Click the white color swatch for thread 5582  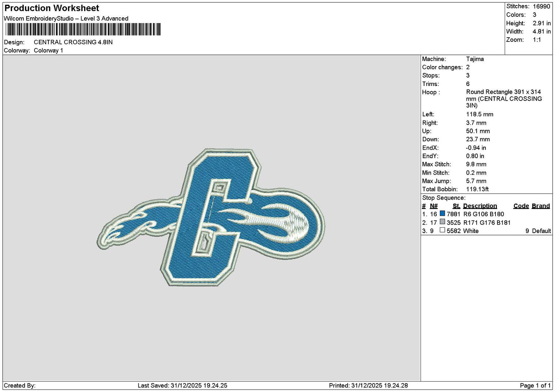click(x=442, y=230)
